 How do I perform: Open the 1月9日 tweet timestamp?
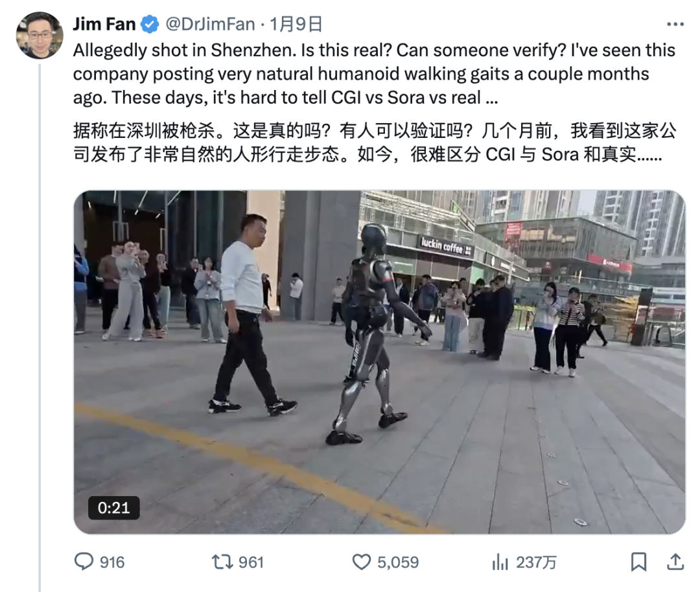click(x=296, y=24)
